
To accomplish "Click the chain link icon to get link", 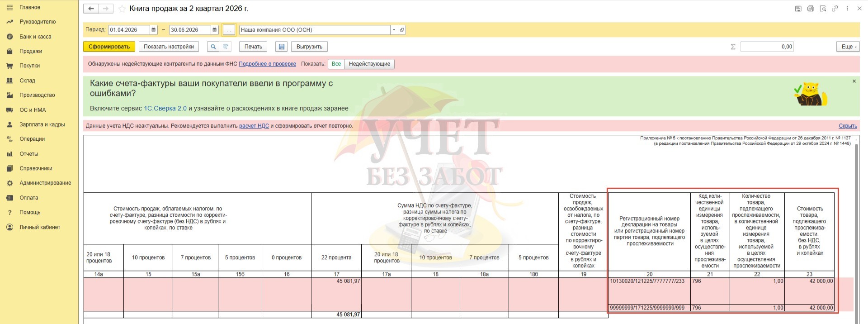I will (x=835, y=9).
